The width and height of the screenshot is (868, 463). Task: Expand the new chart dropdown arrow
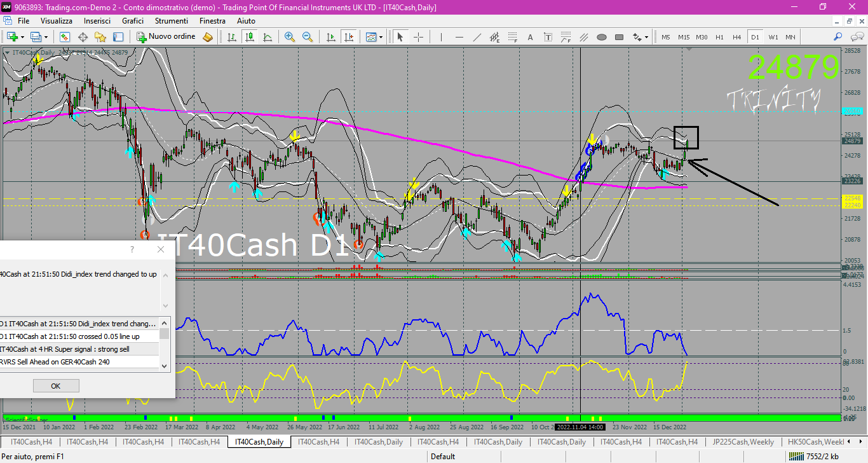(22, 37)
